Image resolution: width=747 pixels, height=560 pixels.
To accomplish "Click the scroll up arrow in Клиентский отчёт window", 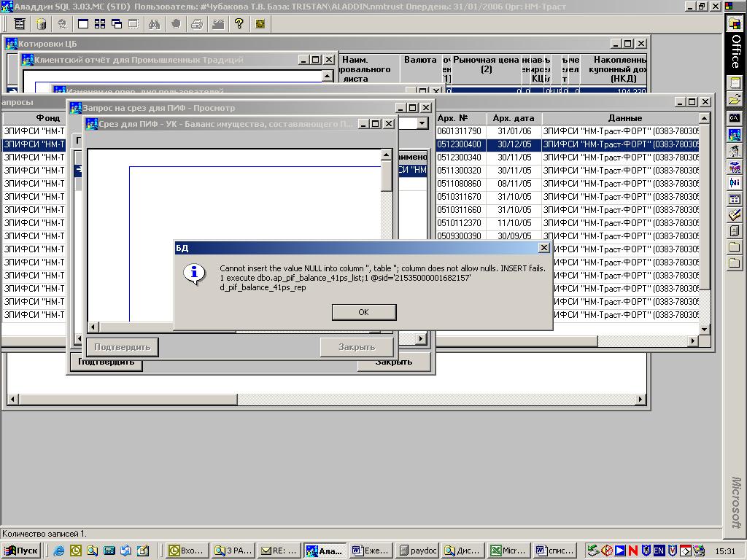I will tap(328, 76).
